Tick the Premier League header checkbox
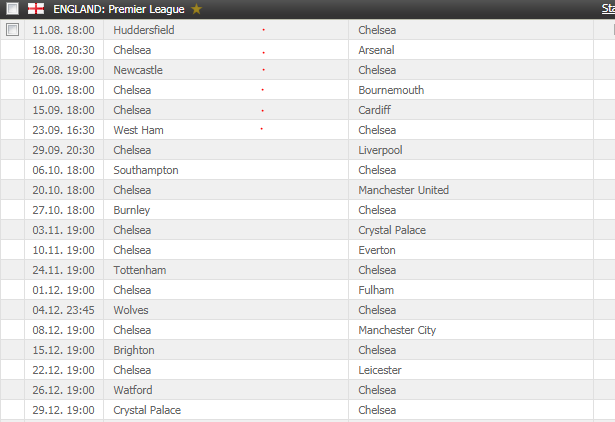The height and width of the screenshot is (422, 615). 12,9
